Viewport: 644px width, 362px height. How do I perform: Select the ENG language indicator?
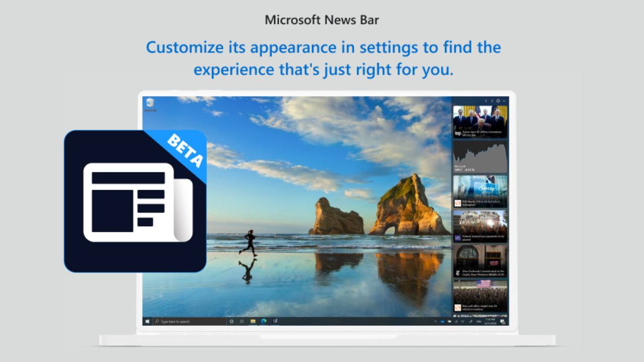point(478,320)
